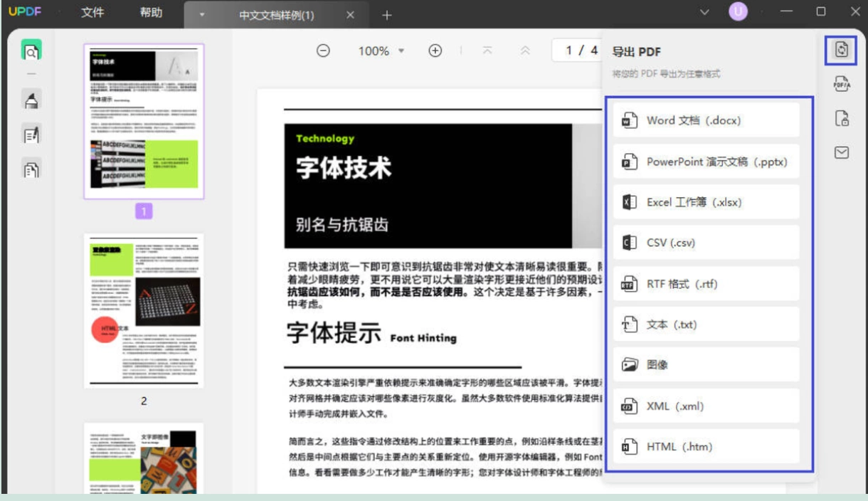Open the Export PDF icon in right sidebar
This screenshot has width=868, height=501.
pos(842,49)
